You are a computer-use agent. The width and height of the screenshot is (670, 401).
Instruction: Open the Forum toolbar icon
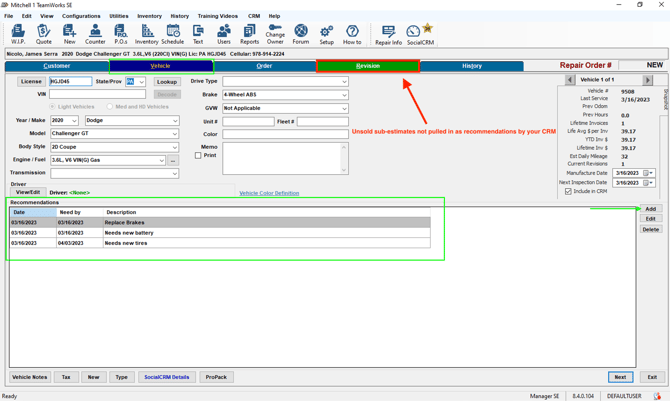(301, 34)
